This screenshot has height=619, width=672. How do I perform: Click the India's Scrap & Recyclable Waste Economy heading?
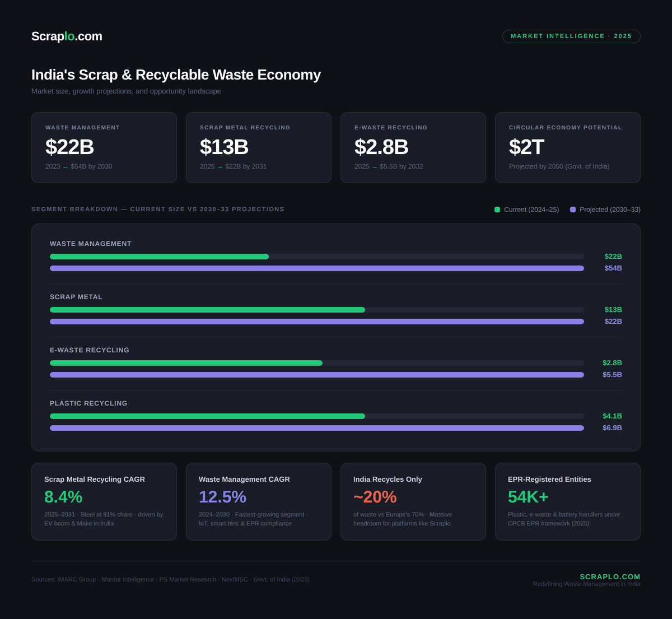click(x=176, y=75)
